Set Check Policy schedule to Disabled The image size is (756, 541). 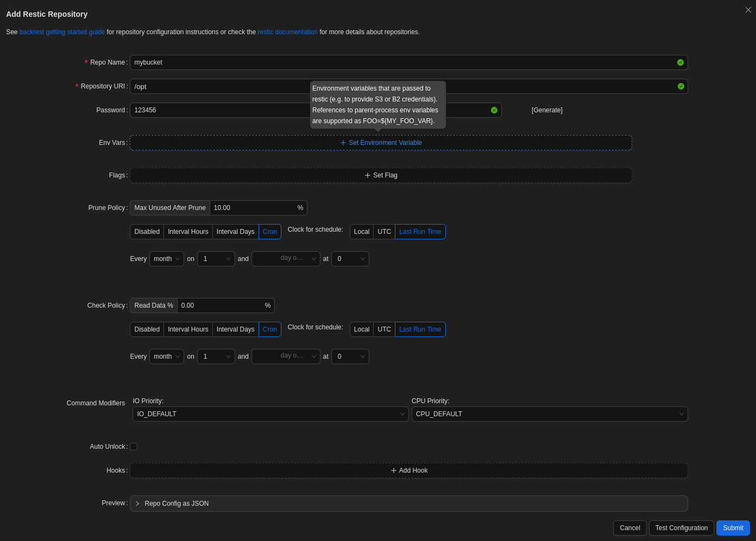pyautogui.click(x=147, y=329)
